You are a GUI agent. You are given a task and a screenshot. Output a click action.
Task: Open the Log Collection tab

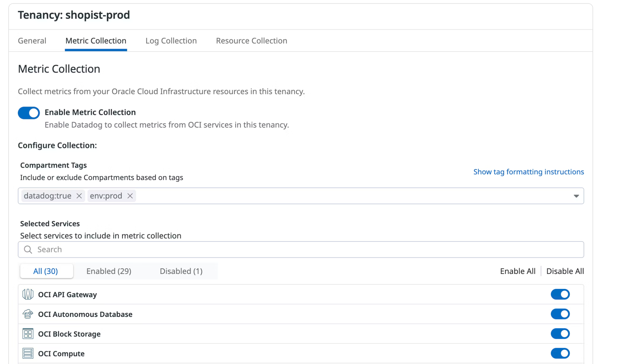click(171, 41)
